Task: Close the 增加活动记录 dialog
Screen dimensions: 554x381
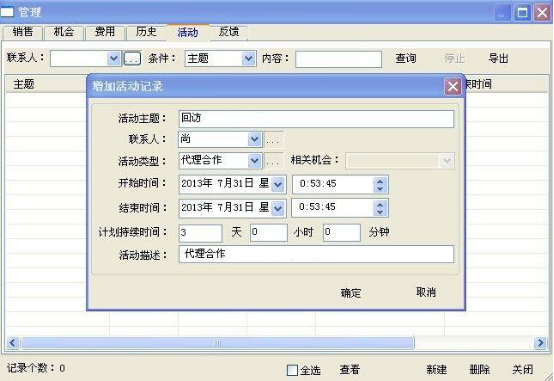Action: pos(453,87)
